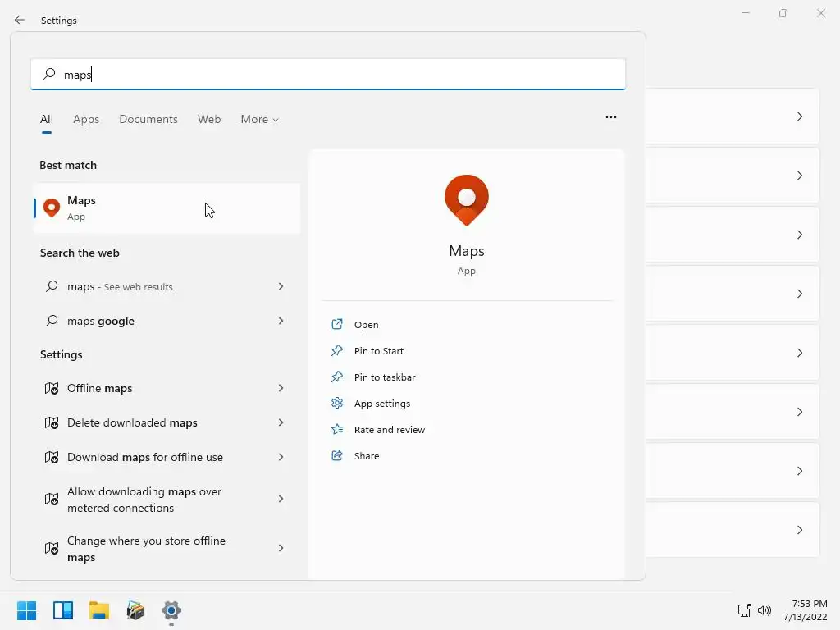Click the search magnifier icon in search box
The height and width of the screenshot is (630, 840).
point(49,73)
